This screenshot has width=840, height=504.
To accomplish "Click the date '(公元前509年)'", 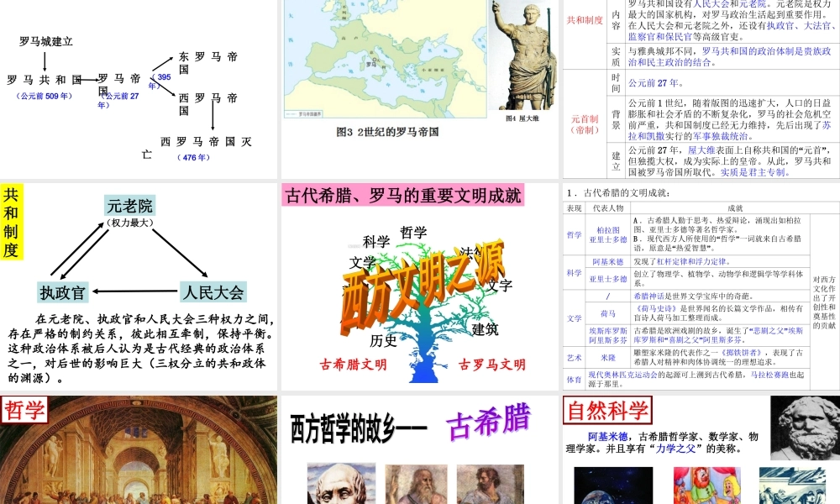I will coord(45,96).
